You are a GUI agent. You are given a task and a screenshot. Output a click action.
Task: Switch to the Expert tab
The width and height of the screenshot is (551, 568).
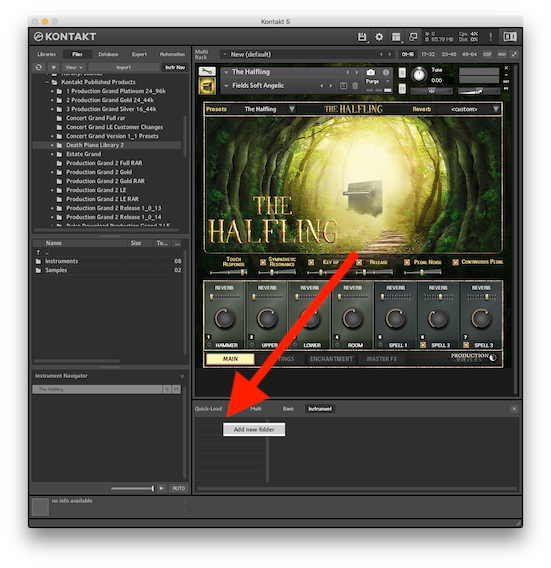point(139,54)
